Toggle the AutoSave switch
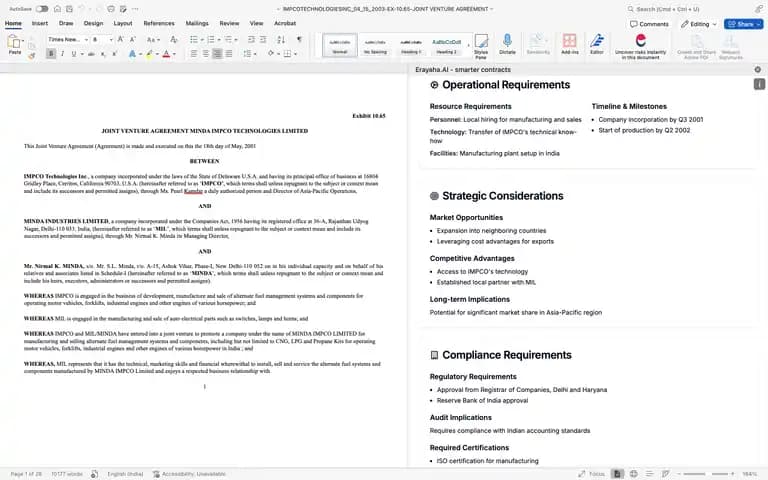 (42, 9)
